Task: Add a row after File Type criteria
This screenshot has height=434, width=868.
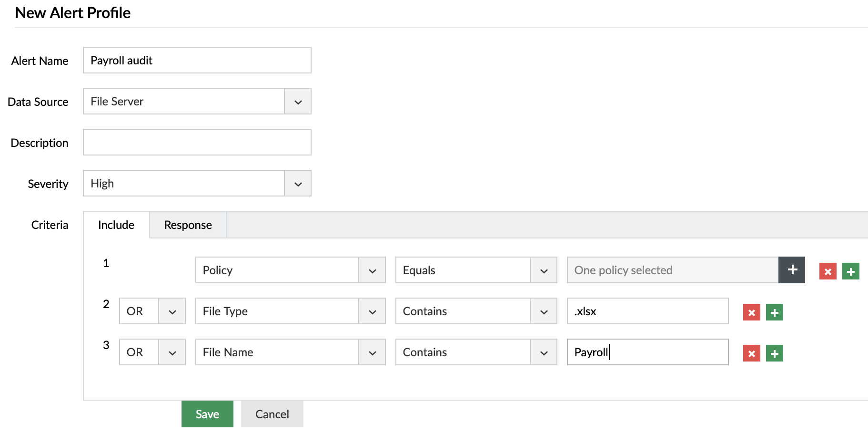Action: tap(774, 312)
